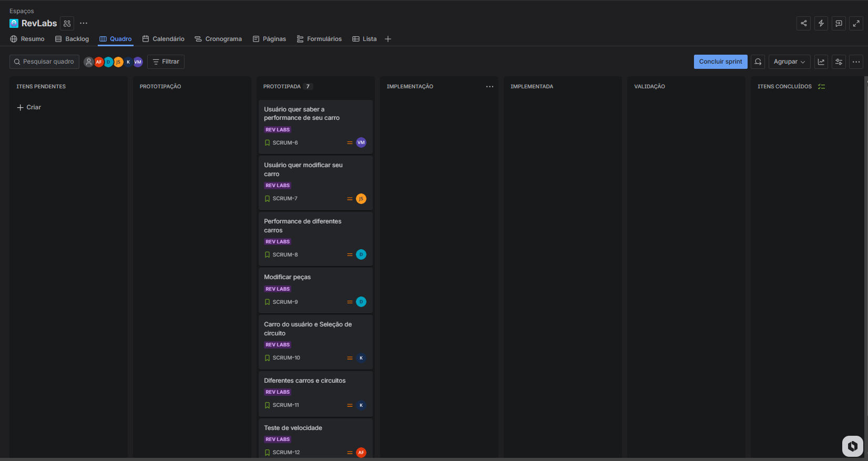Open the automation lightning bolt icon
Screen dimensions: 868x461
(x=821, y=23)
